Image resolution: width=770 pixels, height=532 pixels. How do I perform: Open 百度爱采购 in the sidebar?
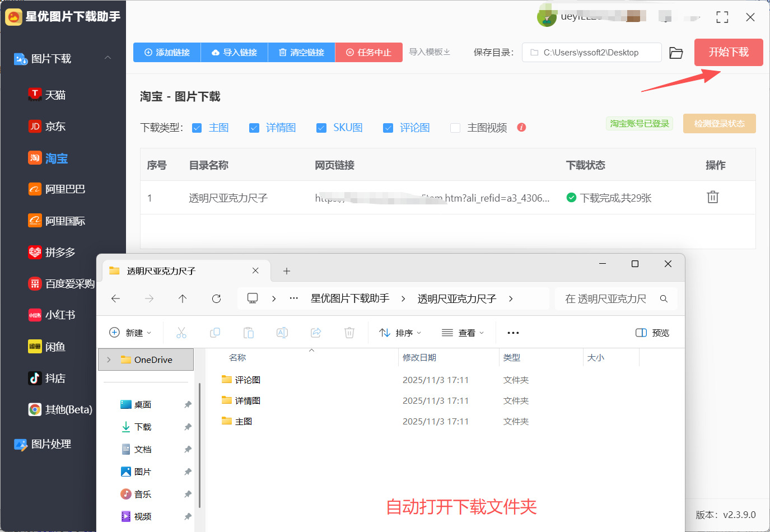(x=61, y=284)
